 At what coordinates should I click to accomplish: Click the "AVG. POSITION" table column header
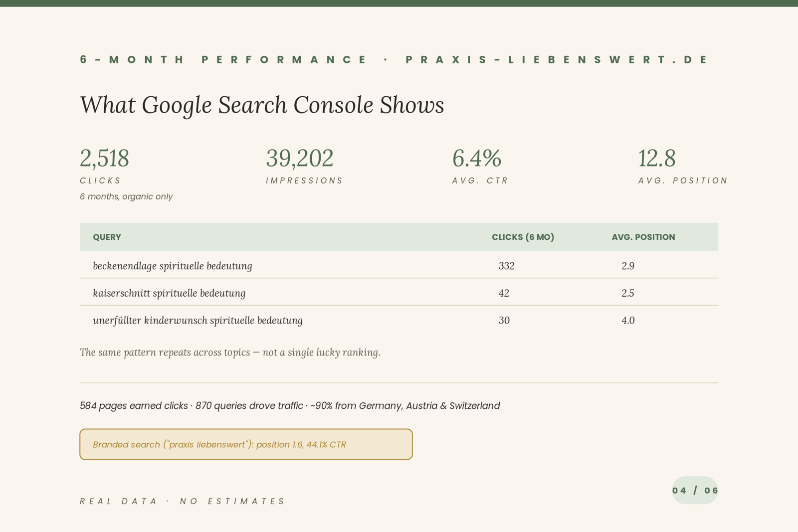coord(643,237)
